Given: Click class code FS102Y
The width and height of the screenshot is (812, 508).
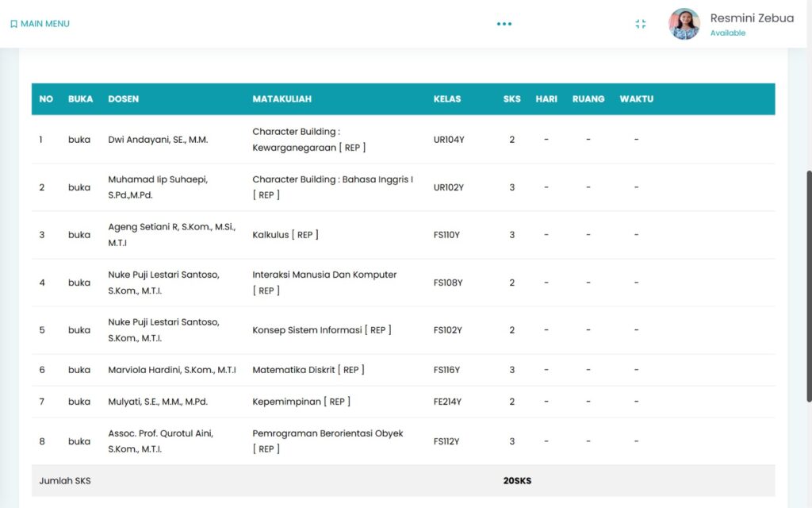Looking at the screenshot, I should click(x=447, y=330).
